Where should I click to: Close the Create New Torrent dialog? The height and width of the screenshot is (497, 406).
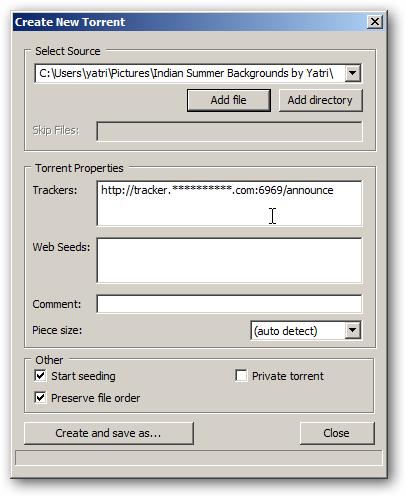tap(375, 22)
